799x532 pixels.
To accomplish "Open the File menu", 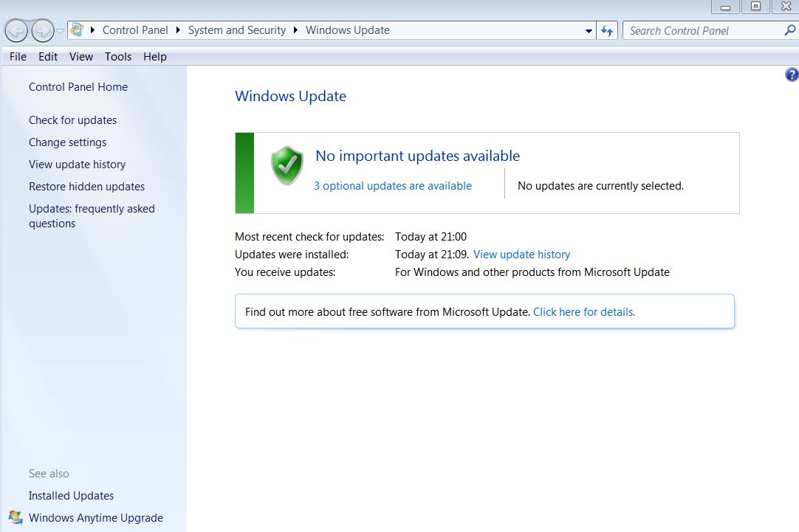I will 18,57.
